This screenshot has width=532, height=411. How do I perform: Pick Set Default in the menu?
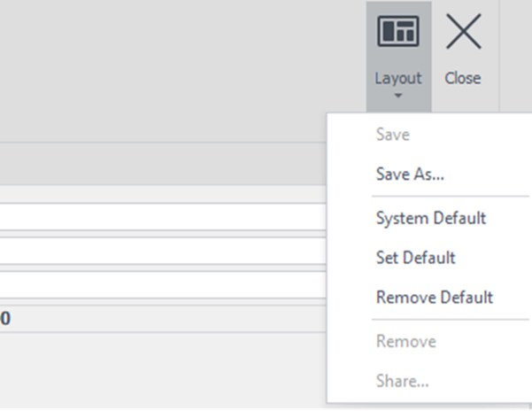pos(415,258)
